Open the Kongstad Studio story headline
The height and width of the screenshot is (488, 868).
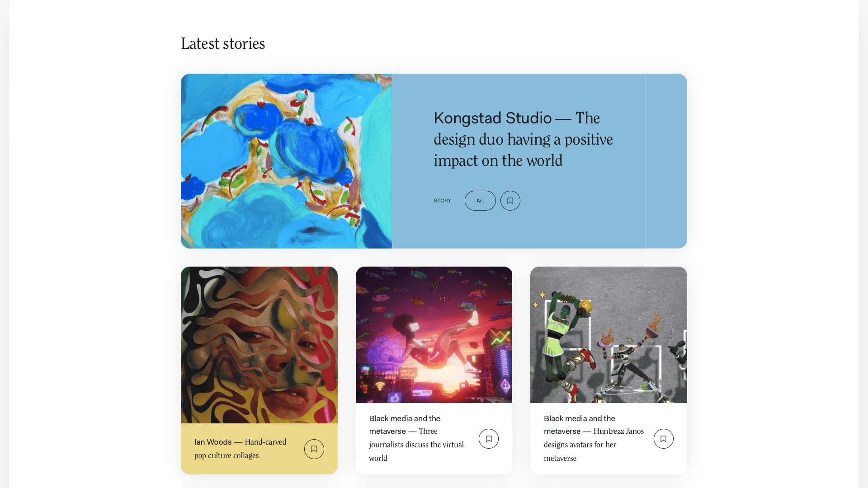coord(523,139)
